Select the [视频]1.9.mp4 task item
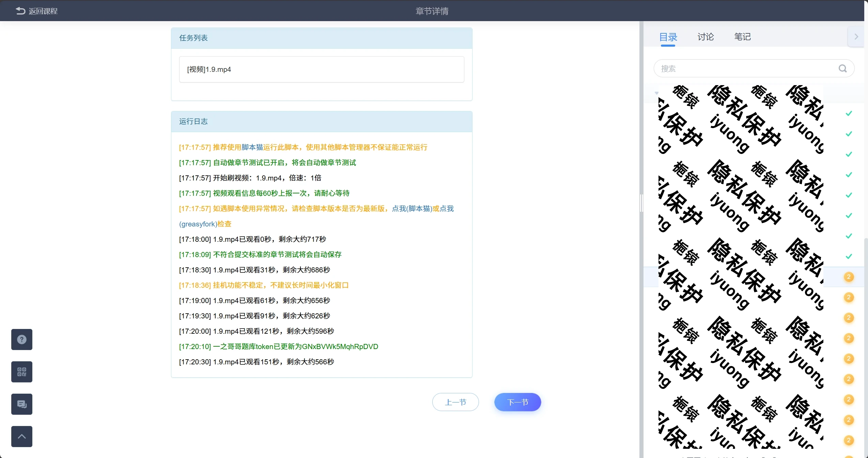 [x=321, y=69]
